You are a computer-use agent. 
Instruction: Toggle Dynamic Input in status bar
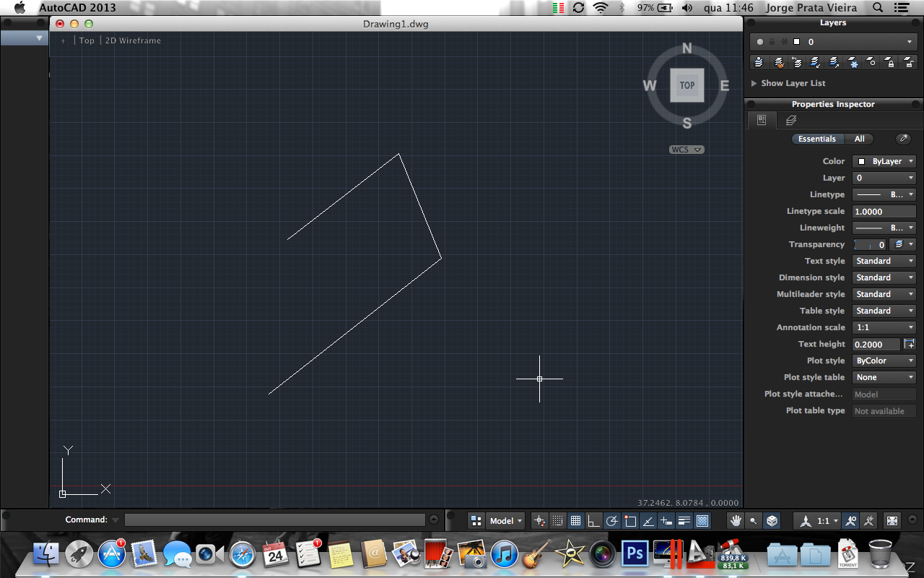(666, 520)
